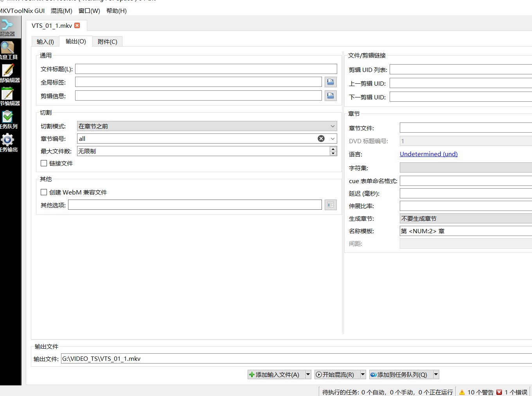This screenshot has height=396, width=532.
Task: Click the 章节文件 input field
Action: tap(466, 128)
